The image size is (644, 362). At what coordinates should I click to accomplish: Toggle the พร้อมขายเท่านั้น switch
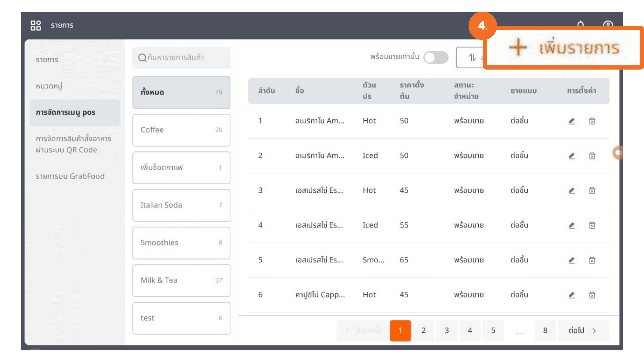point(436,57)
